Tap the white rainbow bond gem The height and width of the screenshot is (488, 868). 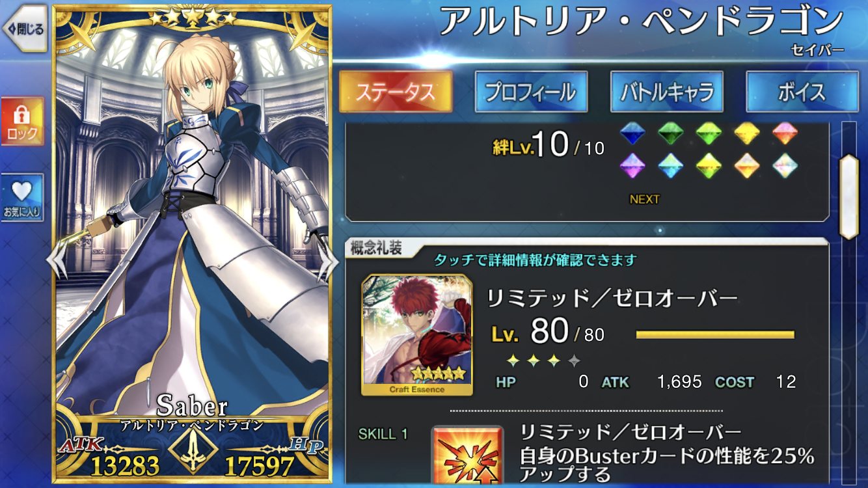coord(785,165)
